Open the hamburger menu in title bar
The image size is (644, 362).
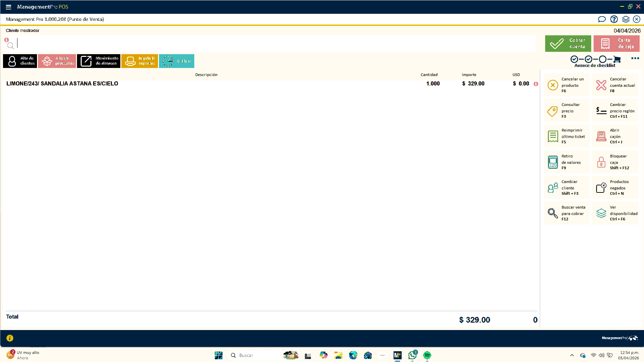(8, 7)
